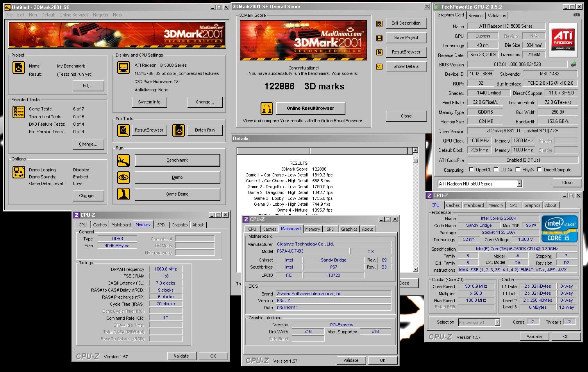
Task: Click the DRAM Frequency 1069.8 MHz value
Action: point(166,269)
